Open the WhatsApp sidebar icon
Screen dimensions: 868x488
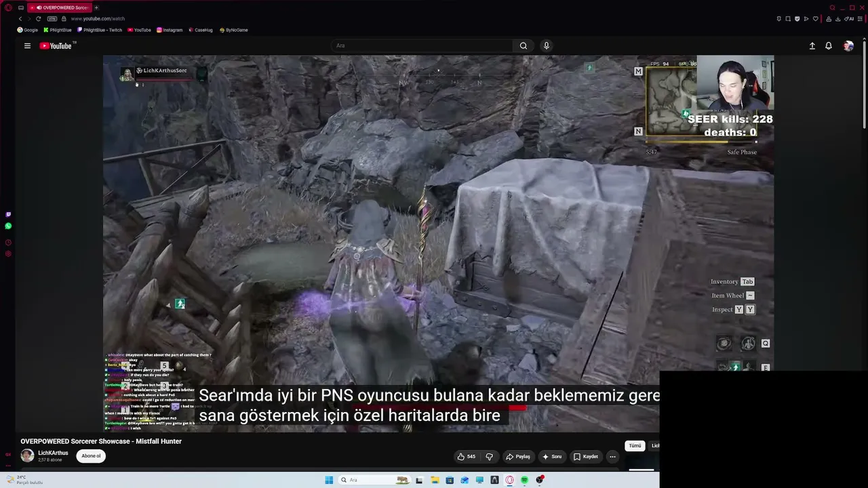pos(8,226)
